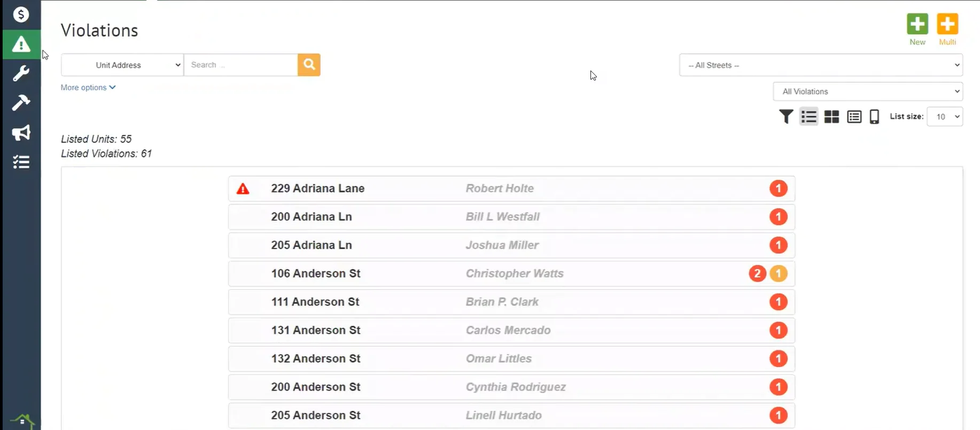Open the checklist tasks icon in sidebar
This screenshot has height=430, width=980.
[x=21, y=162]
